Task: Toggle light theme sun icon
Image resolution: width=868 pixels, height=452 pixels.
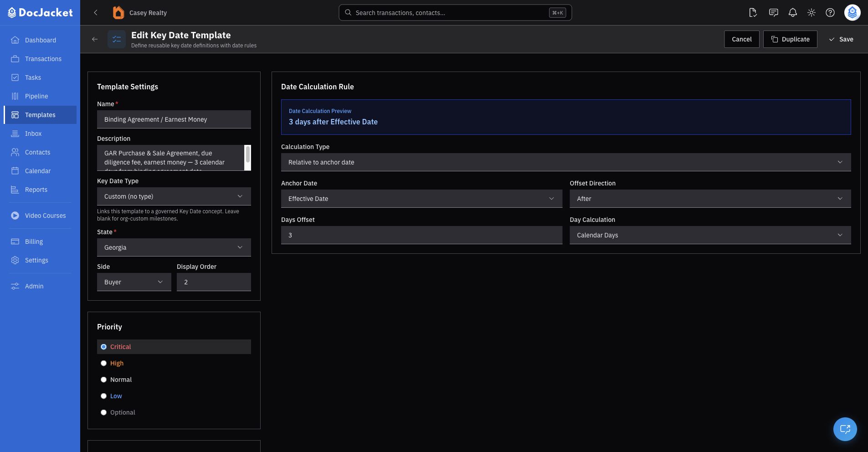Action: [812, 13]
